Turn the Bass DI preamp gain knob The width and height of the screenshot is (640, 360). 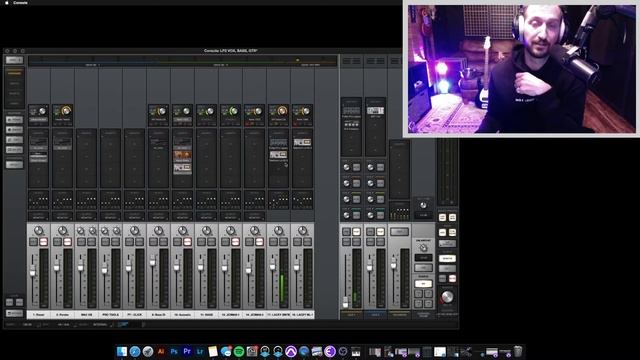coord(162,111)
